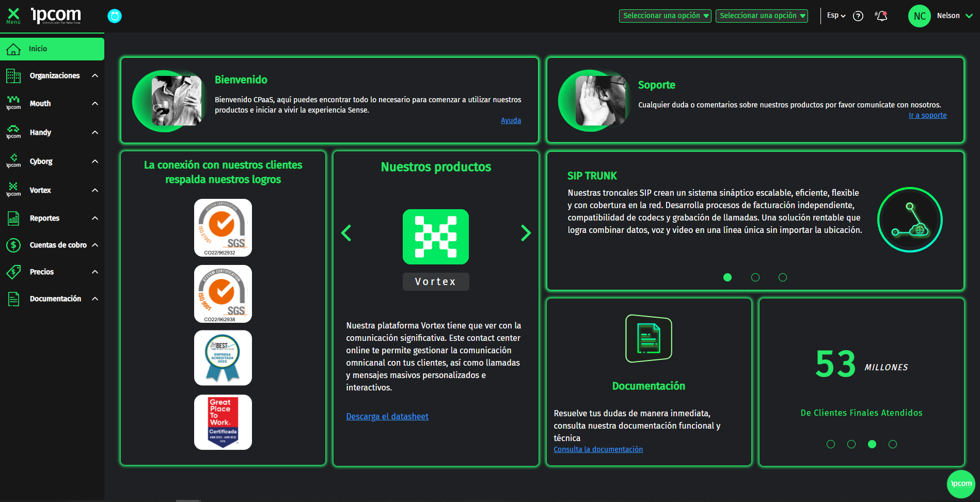
Task: Click the cyan alarm clock icon
Action: click(115, 16)
